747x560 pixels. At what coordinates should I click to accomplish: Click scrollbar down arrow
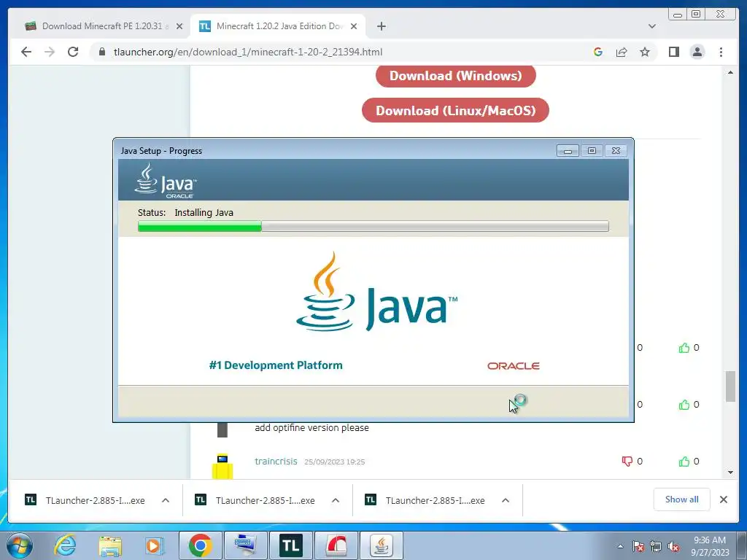(x=730, y=472)
